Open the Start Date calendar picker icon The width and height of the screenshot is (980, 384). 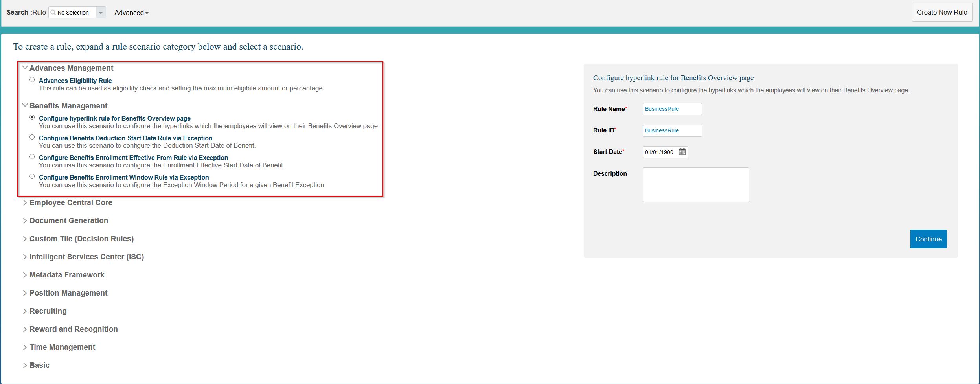click(682, 152)
